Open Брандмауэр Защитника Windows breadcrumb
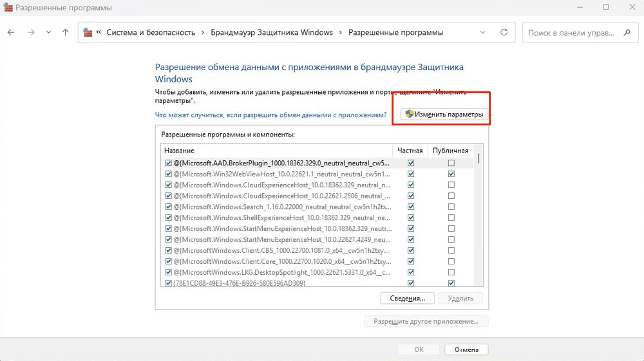This screenshot has width=644, height=361. [x=272, y=32]
